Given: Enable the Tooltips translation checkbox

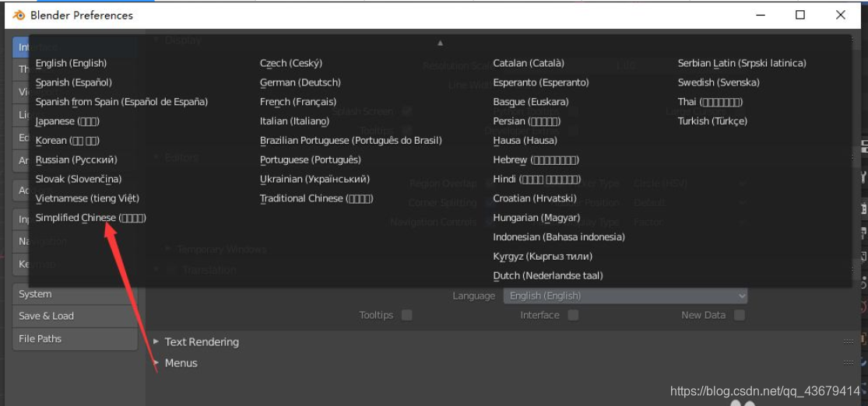Looking at the screenshot, I should (x=407, y=315).
